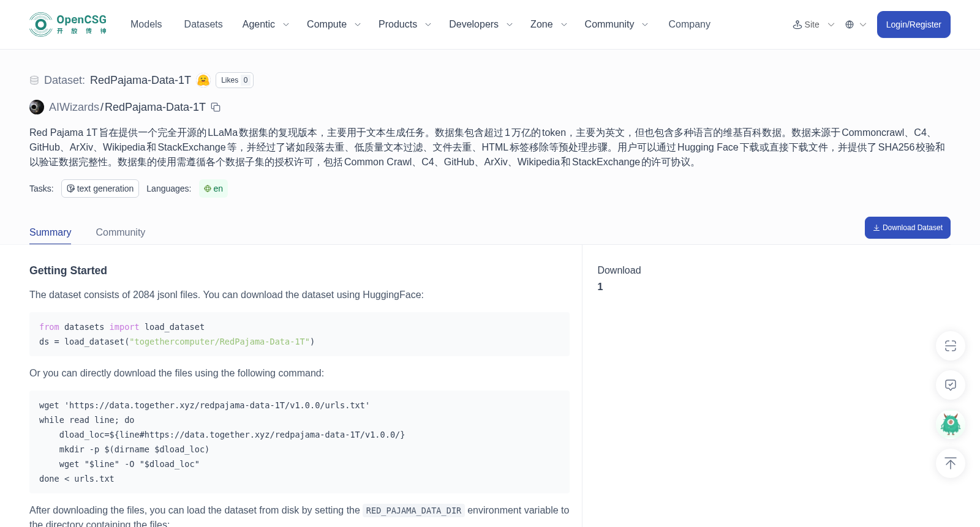Expand the Community menu chevron in header

click(645, 24)
